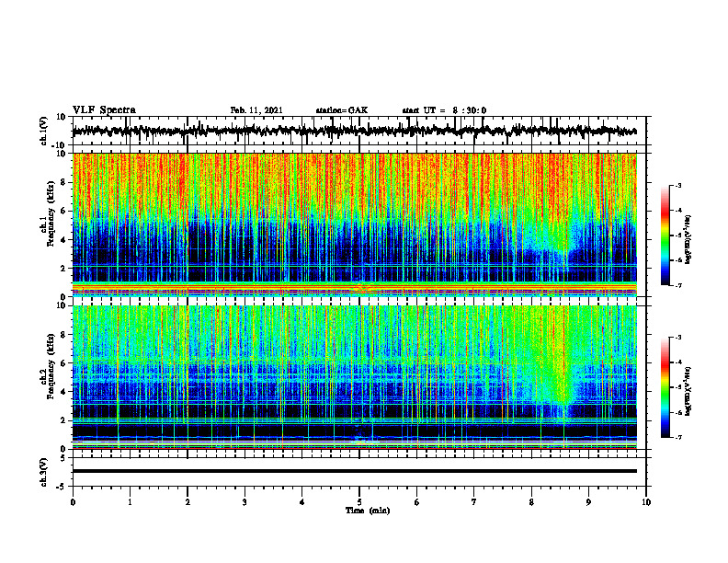Click the upper ch.1 spectrogram color scale bar
This screenshot has width=728, height=563.
tap(665, 236)
